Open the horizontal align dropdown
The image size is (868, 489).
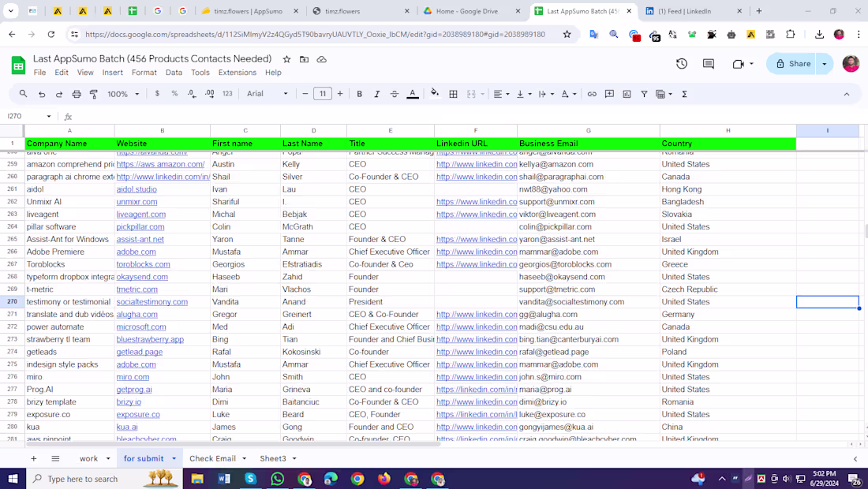(x=501, y=94)
